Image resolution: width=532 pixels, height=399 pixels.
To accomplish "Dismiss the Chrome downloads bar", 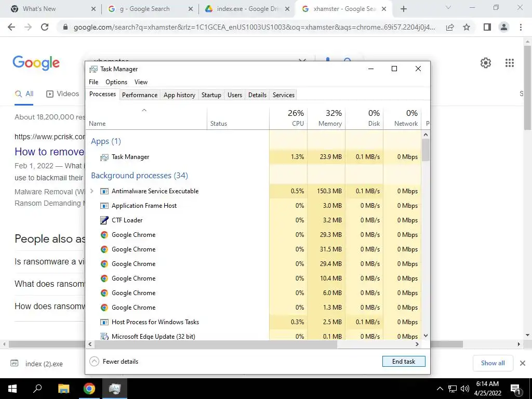I will pyautogui.click(x=523, y=363).
